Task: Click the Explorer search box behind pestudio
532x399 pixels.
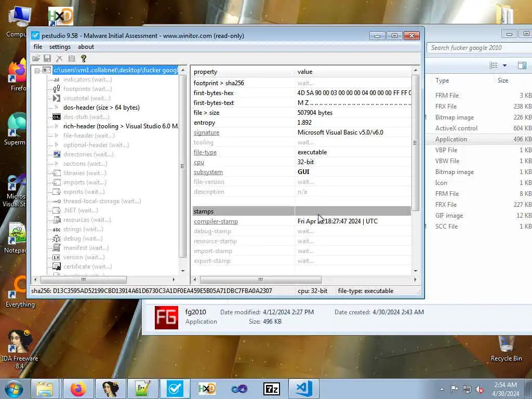Action: (479, 48)
